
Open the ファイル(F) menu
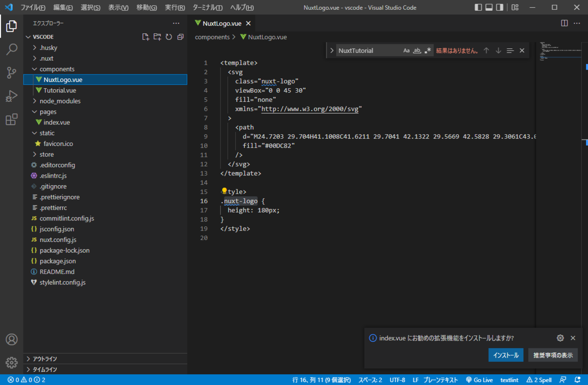(x=33, y=7)
